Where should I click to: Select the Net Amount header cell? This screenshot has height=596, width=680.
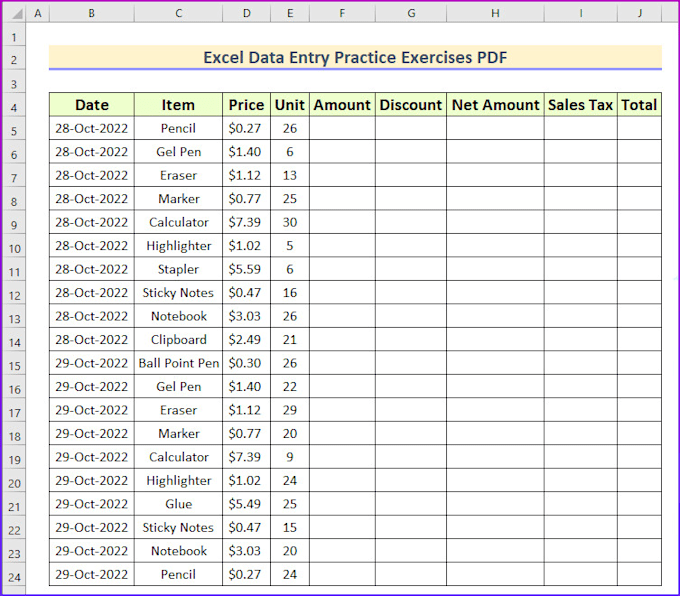pyautogui.click(x=495, y=104)
